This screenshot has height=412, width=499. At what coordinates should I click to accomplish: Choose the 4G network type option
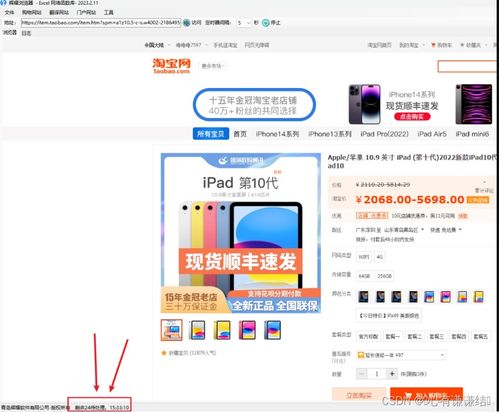pyautogui.click(x=380, y=257)
